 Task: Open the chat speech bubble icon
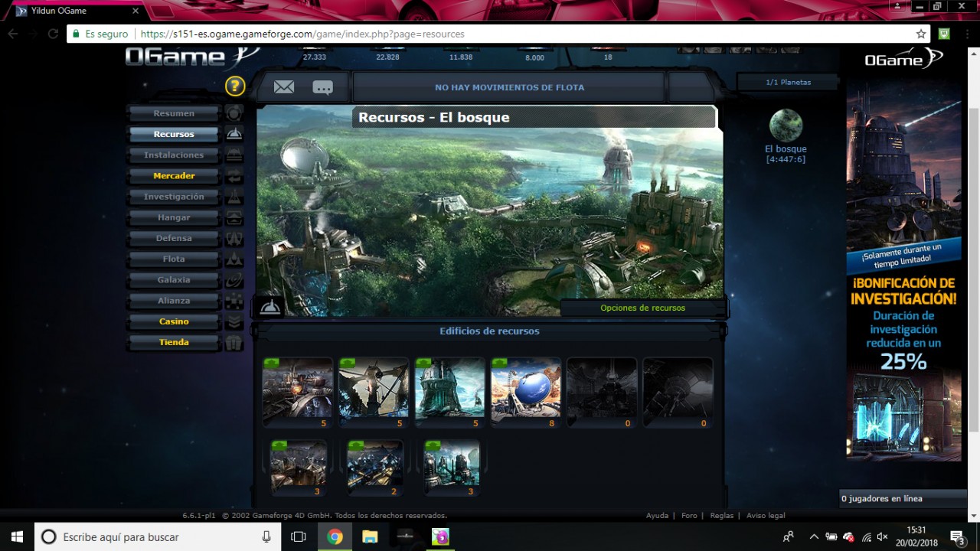[323, 87]
